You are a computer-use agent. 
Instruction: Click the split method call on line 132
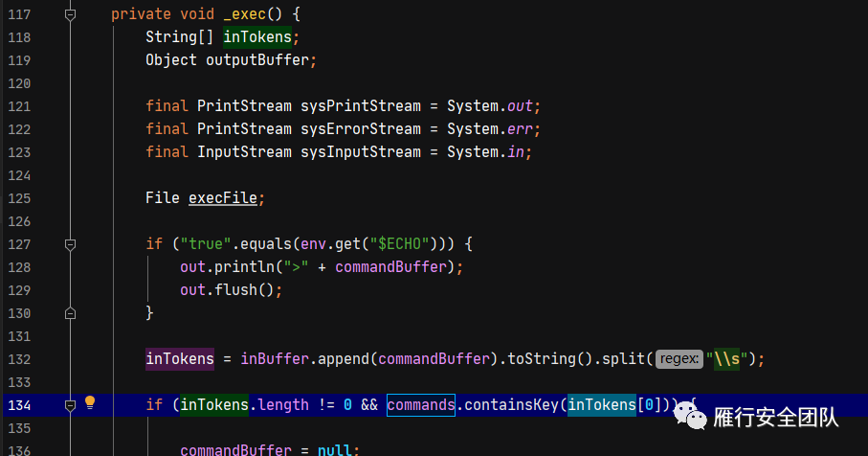pos(623,359)
